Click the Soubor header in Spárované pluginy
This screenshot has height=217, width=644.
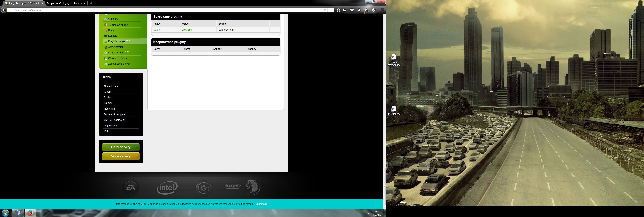pyautogui.click(x=223, y=24)
